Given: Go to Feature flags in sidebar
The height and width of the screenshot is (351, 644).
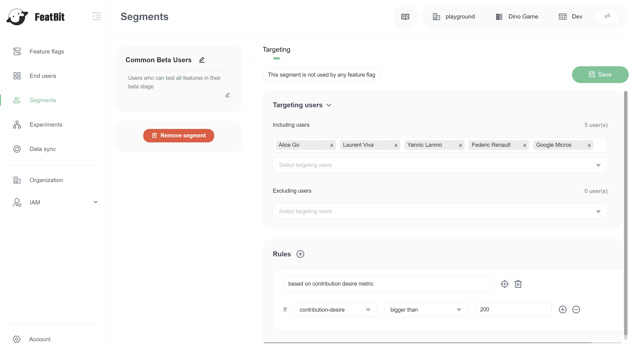Looking at the screenshot, I should pos(46,51).
